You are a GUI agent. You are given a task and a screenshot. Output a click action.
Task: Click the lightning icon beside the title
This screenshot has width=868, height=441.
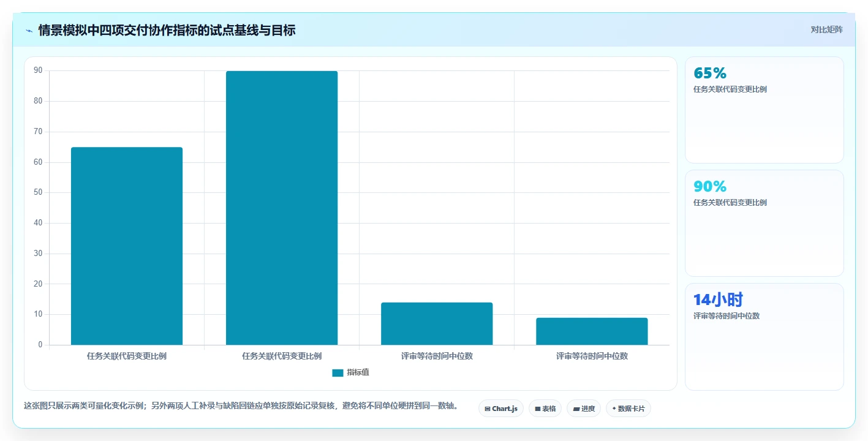(29, 31)
